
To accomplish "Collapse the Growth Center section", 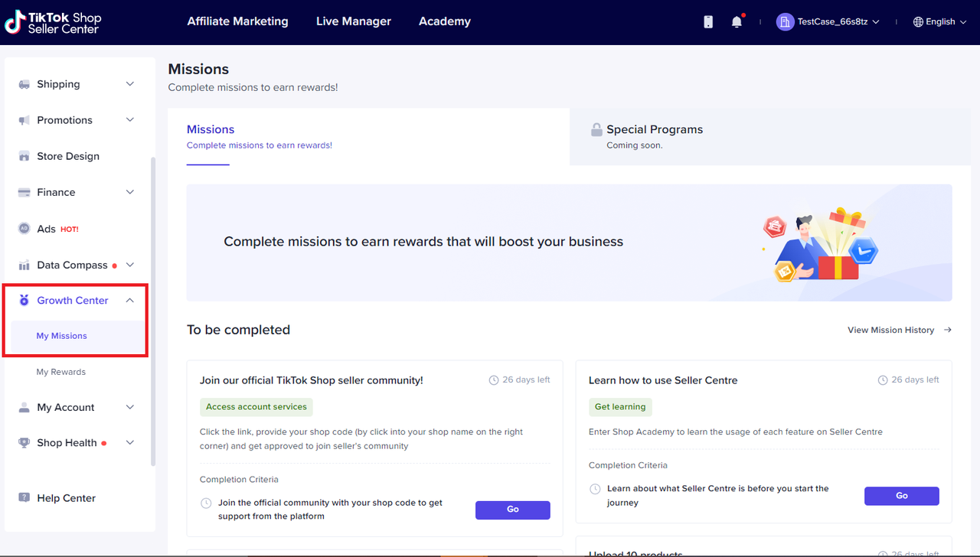I will (130, 301).
